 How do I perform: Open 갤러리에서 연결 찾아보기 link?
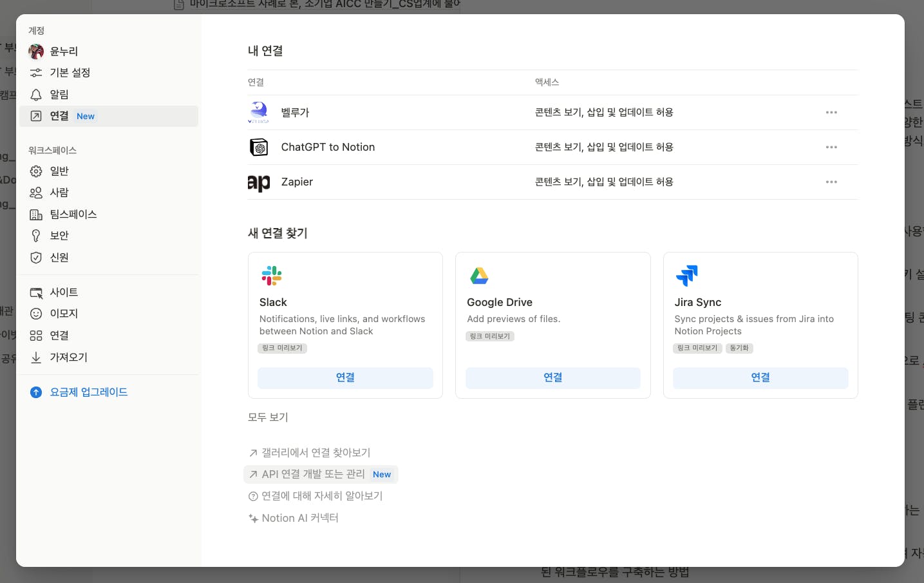coord(310,453)
